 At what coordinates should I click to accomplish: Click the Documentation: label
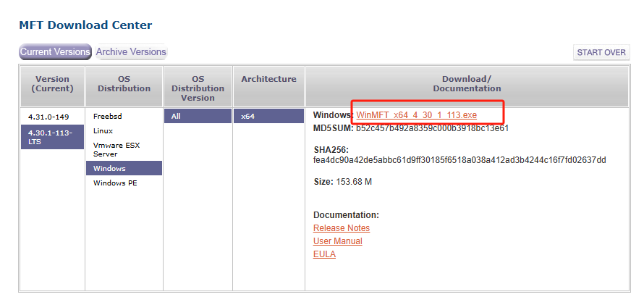[x=346, y=215]
